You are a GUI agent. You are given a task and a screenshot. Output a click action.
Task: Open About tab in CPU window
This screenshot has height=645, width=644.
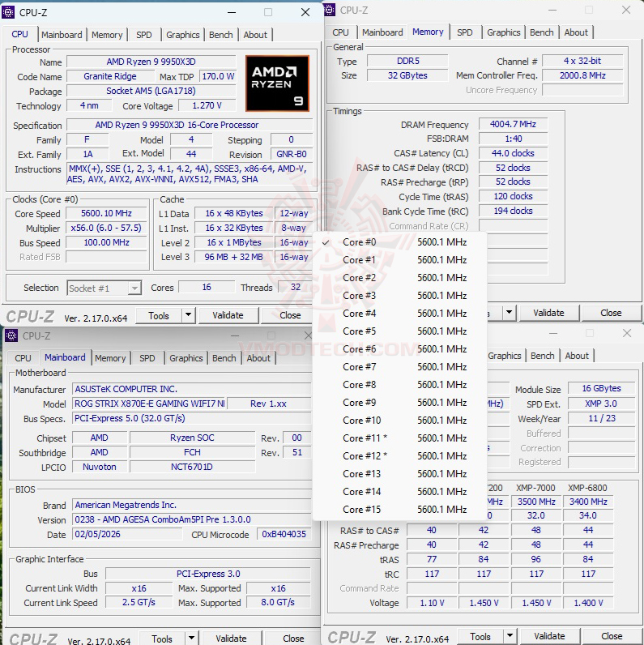[255, 35]
